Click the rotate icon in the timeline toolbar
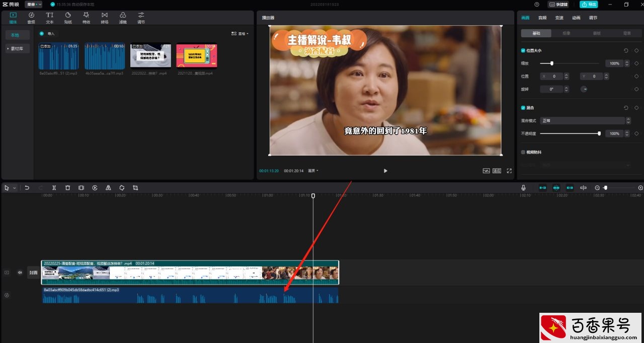Viewport: 644px width, 343px height. [x=122, y=188]
